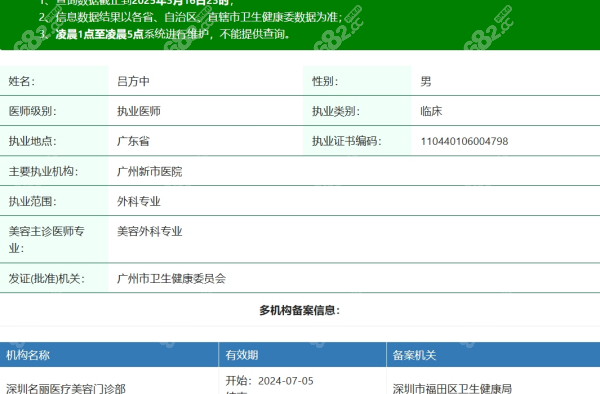Click the 发证(批准)机关 label
The image size is (600, 394).
[47, 278]
